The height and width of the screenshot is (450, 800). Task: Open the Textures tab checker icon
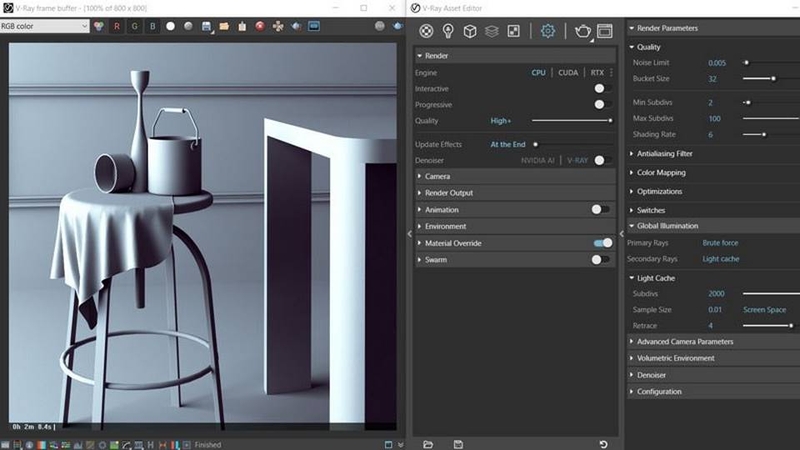(513, 31)
